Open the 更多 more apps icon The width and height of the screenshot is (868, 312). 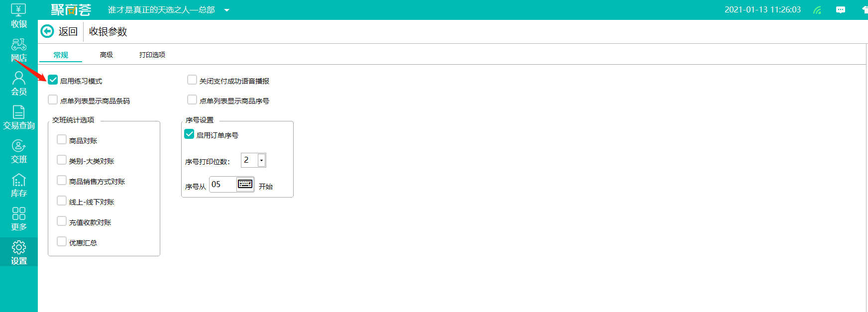18,219
